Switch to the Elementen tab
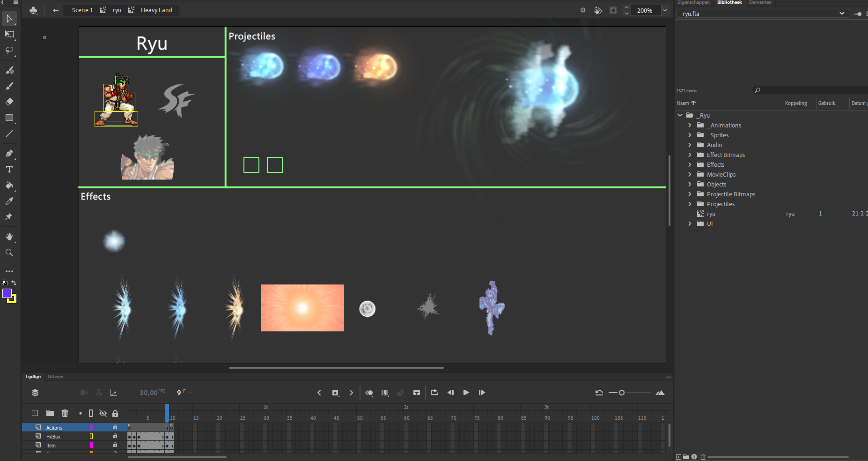The width and height of the screenshot is (868, 461). tap(760, 2)
